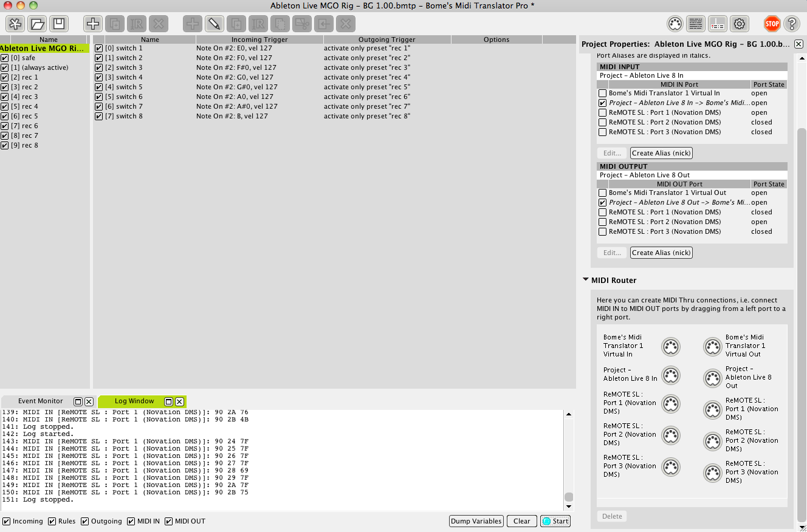Open help with the question mark icon
807x532 pixels.
792,24
